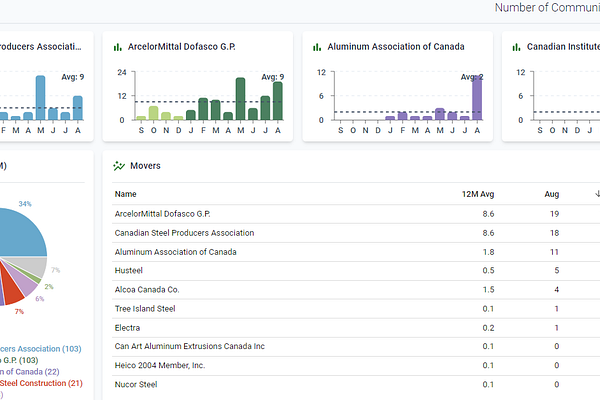Screen dimensions: 600x400
Task: Click the light green October bar in ArcelorMittal chart
Action: pos(153,113)
